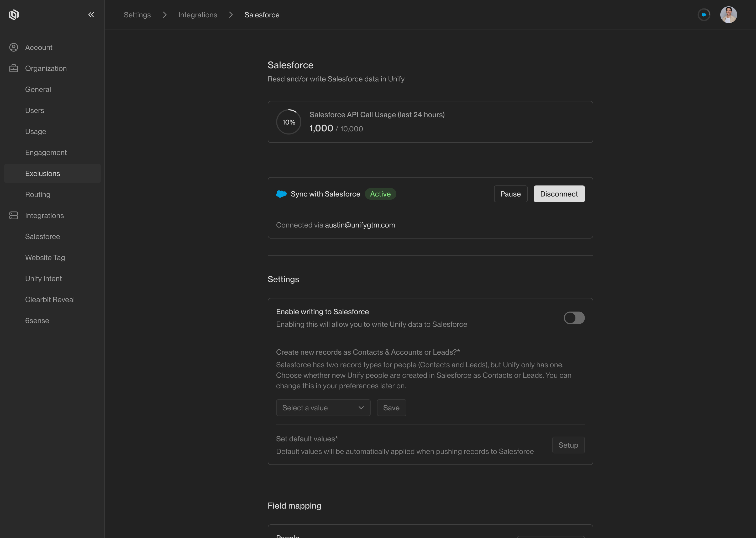
Task: Open Exclusions in the sidebar
Action: pos(42,173)
